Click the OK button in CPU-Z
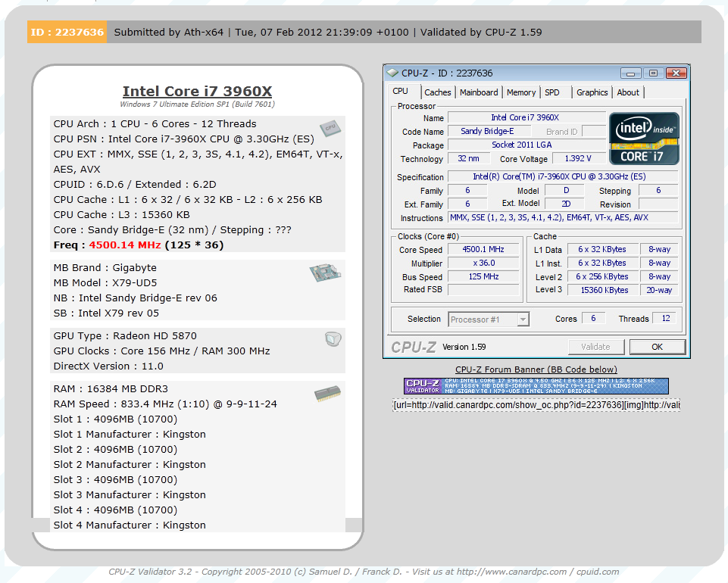This screenshot has height=583, width=728. point(657,347)
